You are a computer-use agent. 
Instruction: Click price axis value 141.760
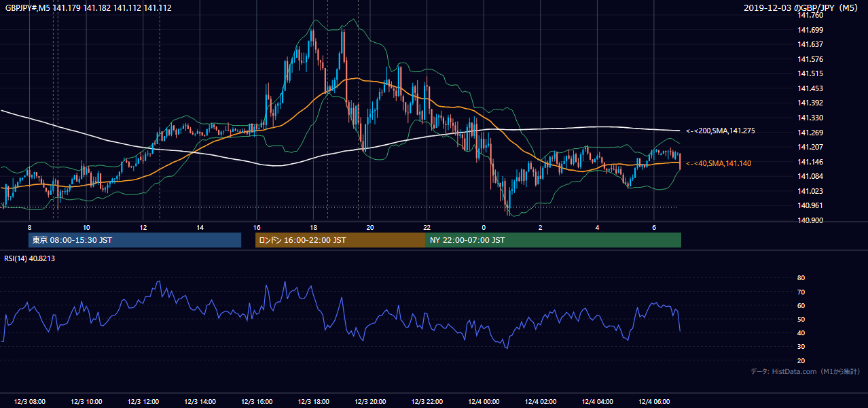coord(810,15)
